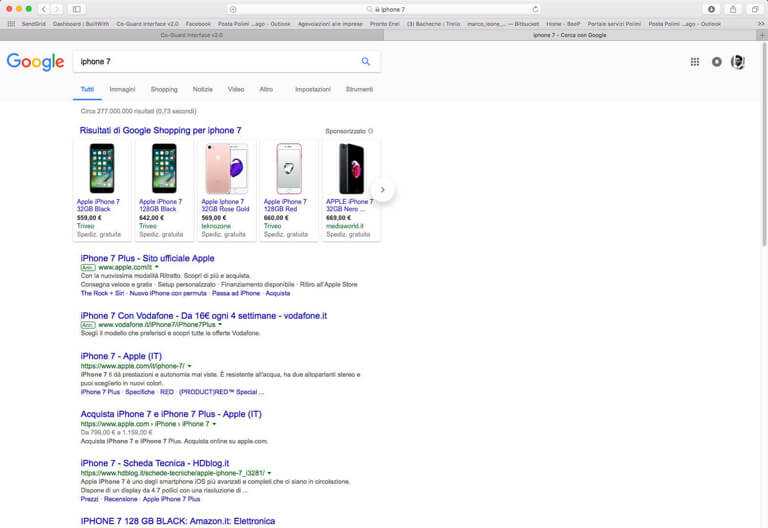Open the APPLE iPhone 7 32GB Nero image
This screenshot has width=768, height=528.
pos(352,168)
